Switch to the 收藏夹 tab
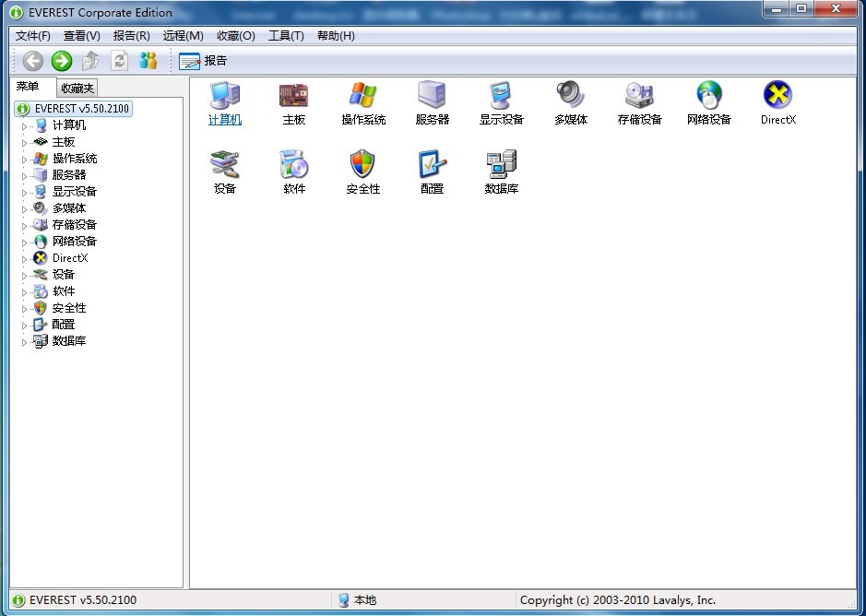866x616 pixels. point(77,89)
